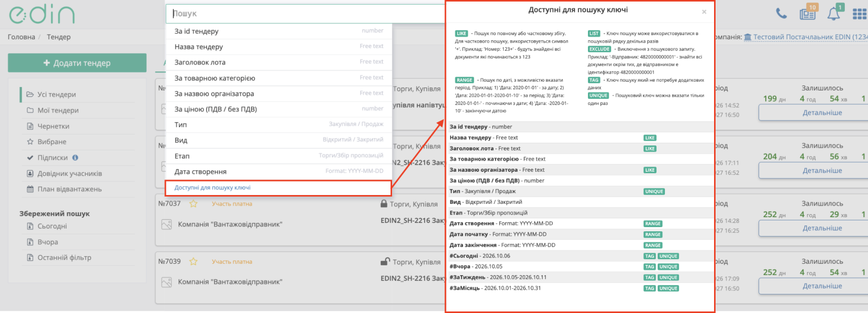Star tender №7037 as favorite
Viewport: 868px width, 313px height.
pyautogui.click(x=193, y=204)
